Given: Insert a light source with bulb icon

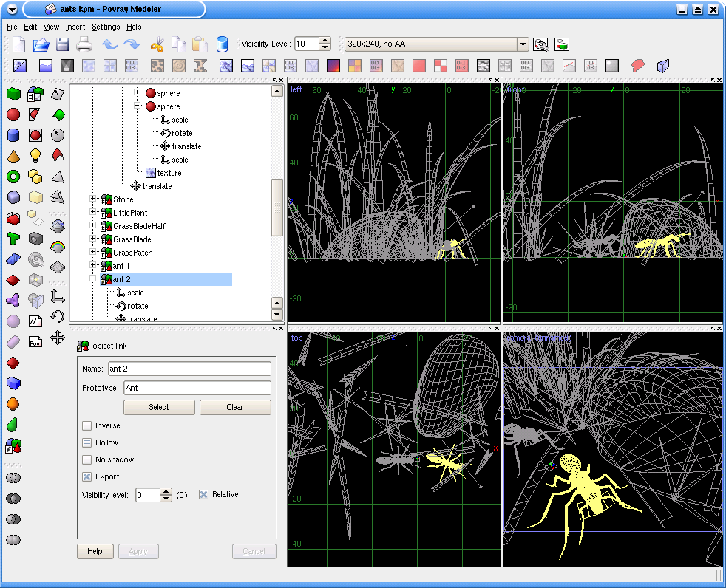Looking at the screenshot, I should (x=35, y=156).
